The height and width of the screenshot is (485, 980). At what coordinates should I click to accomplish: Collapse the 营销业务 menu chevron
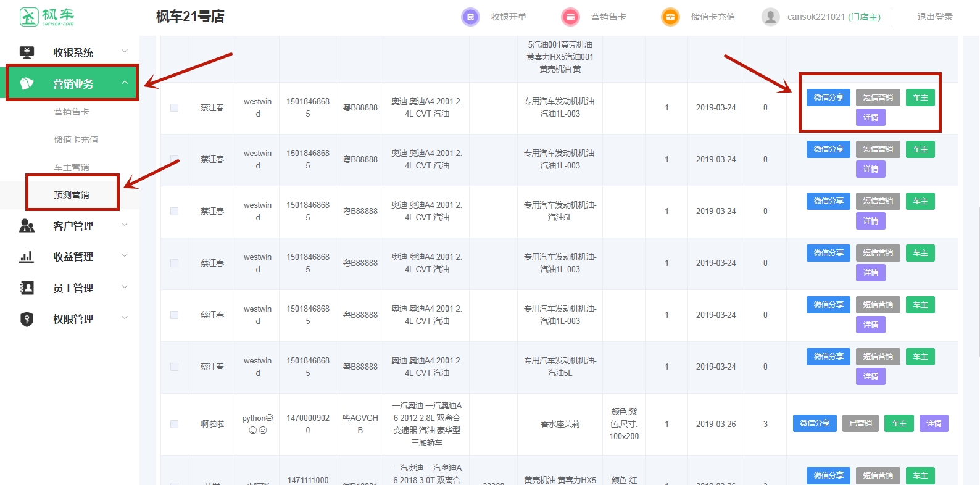(x=125, y=83)
